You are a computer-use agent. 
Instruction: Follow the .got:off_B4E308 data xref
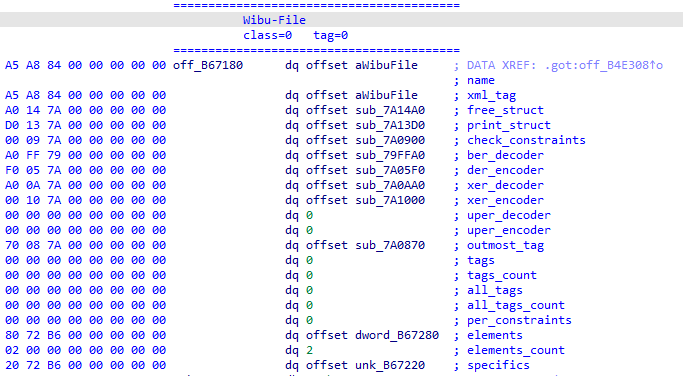(x=604, y=65)
